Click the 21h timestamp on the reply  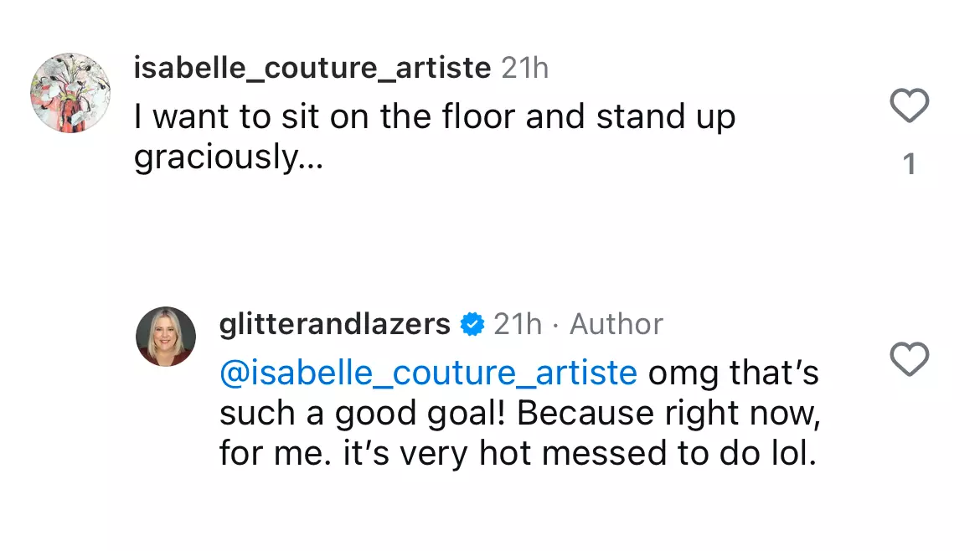518,323
